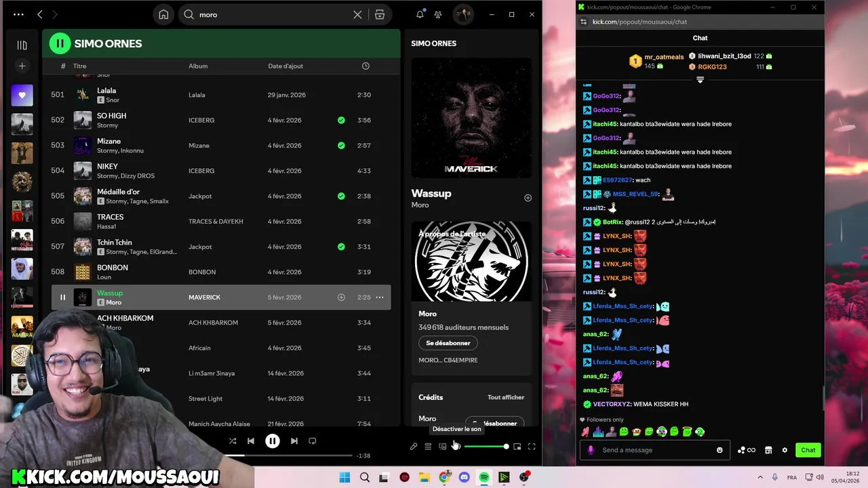Toggle saved checkmark on the Tchin Tchin row

pyautogui.click(x=341, y=247)
